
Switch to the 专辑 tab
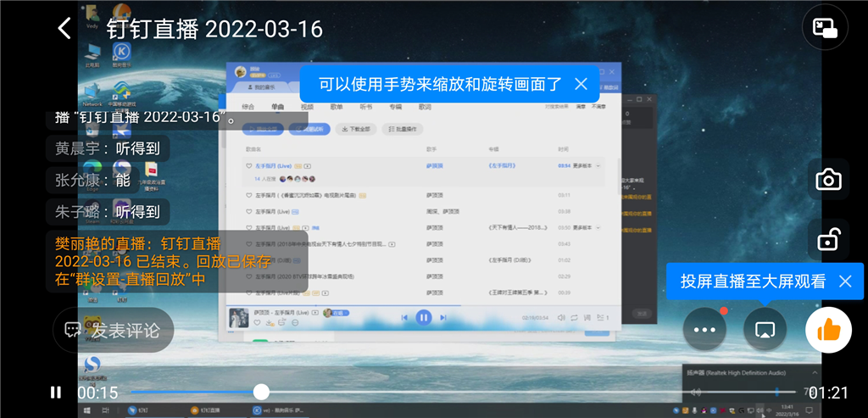[395, 107]
